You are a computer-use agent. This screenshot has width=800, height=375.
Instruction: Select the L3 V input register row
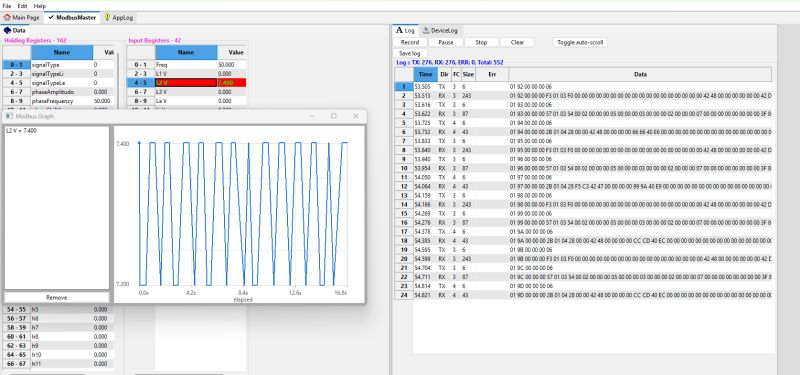(187, 92)
